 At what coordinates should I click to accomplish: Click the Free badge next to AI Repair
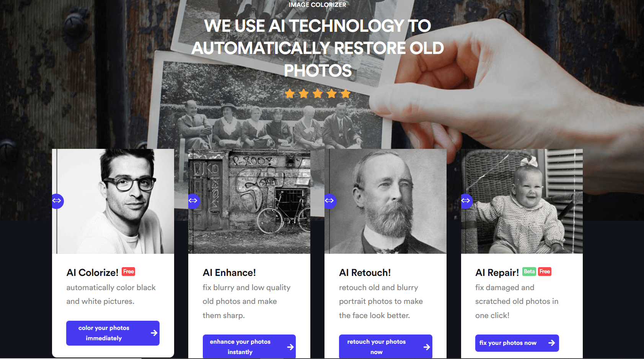[x=545, y=272]
